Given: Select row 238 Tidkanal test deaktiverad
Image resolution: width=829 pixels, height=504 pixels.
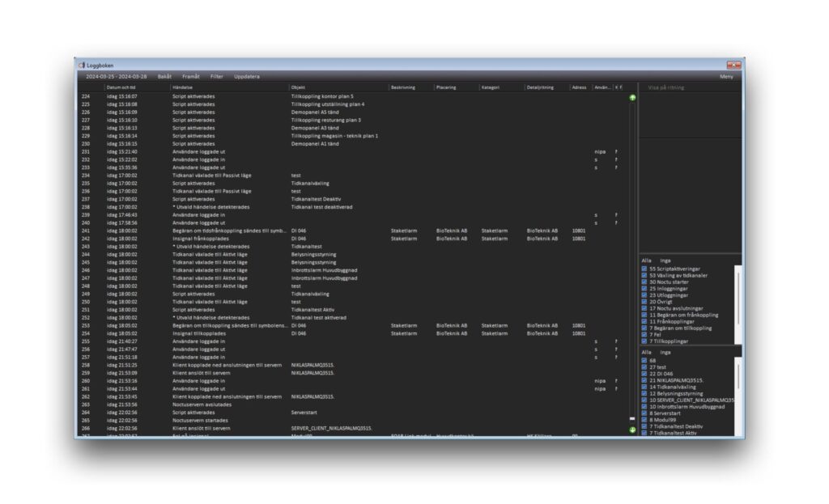Looking at the screenshot, I should [355, 207].
